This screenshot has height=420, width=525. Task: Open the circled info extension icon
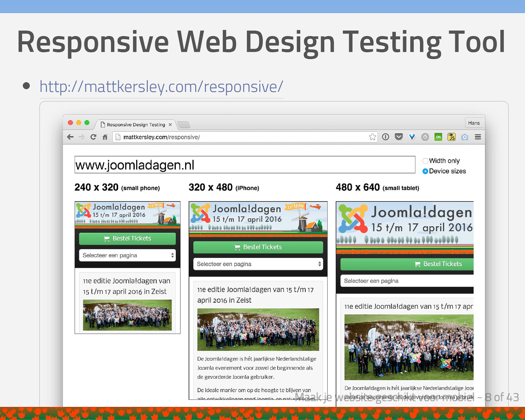[x=386, y=137]
